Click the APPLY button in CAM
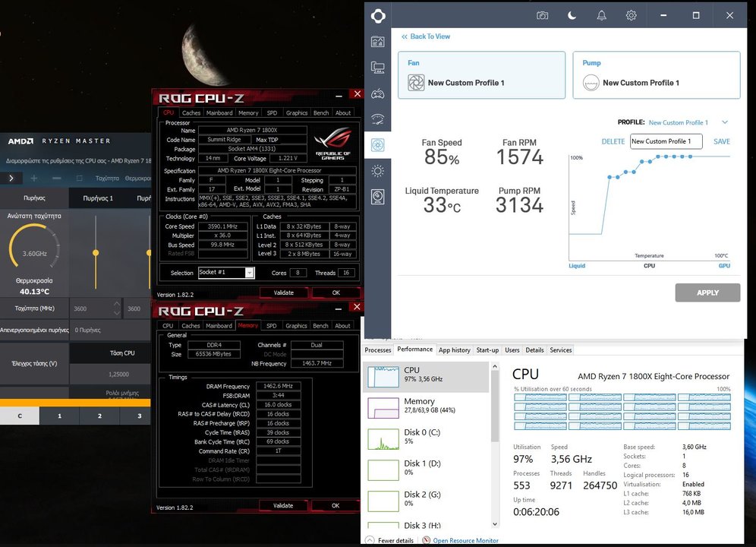 click(x=707, y=292)
